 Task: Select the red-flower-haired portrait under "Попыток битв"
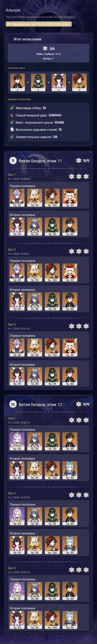79,83
